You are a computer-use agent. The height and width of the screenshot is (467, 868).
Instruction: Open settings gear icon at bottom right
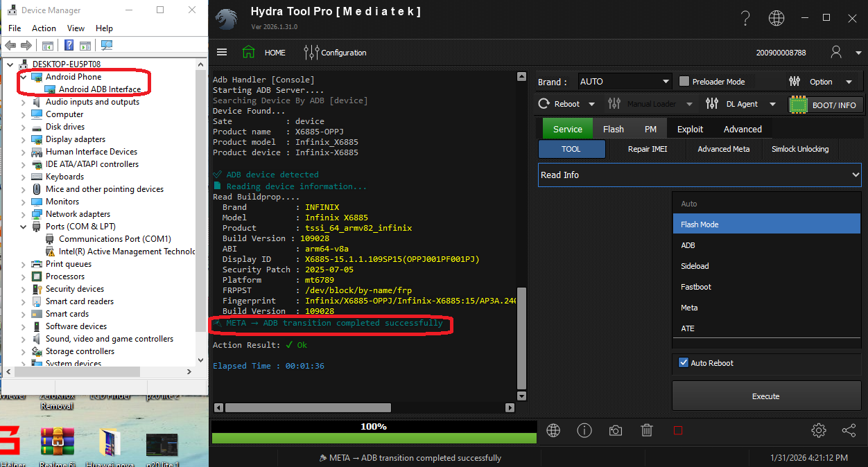point(819,430)
